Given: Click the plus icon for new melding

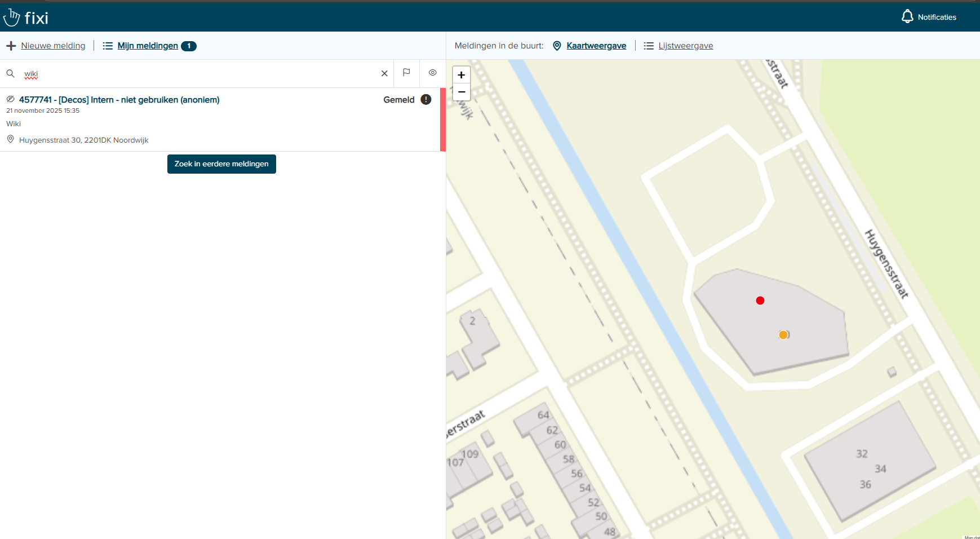Looking at the screenshot, I should (11, 46).
